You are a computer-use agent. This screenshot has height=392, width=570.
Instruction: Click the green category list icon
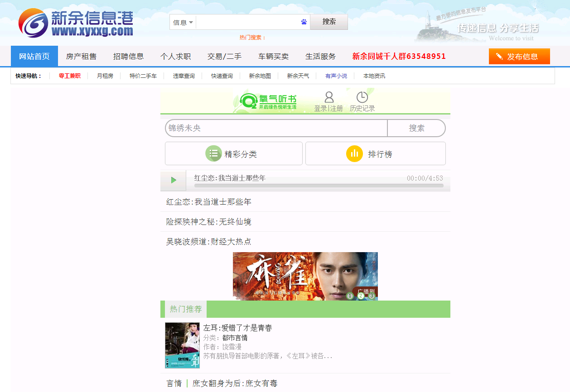[213, 153]
